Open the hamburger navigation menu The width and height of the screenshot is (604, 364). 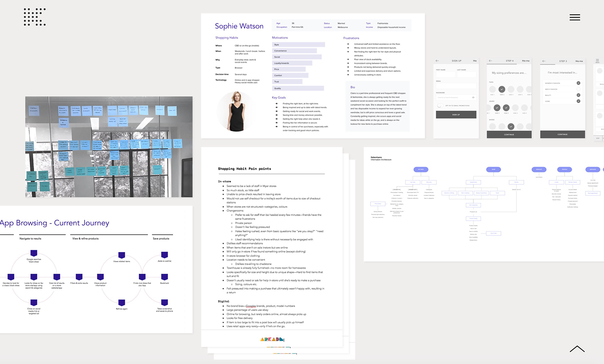click(x=575, y=17)
